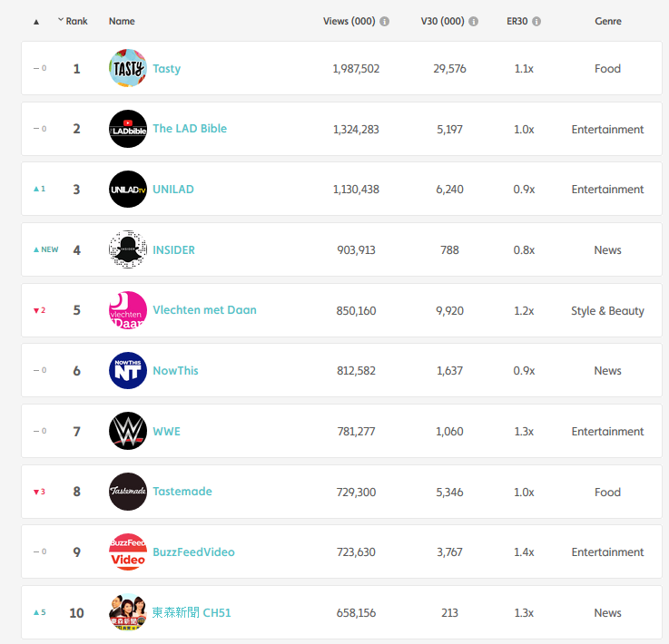Click the Name column header
The width and height of the screenshot is (669, 644).
tap(122, 21)
